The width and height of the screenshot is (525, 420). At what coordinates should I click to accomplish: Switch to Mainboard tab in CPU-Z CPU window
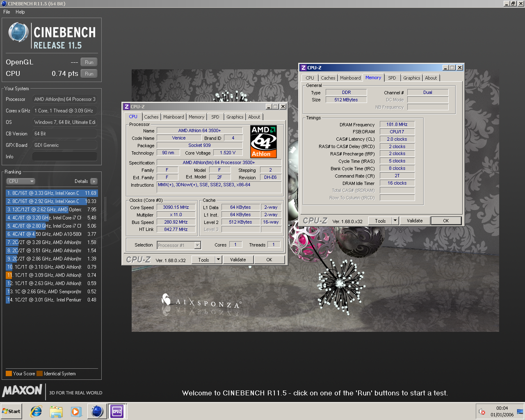coord(173,117)
